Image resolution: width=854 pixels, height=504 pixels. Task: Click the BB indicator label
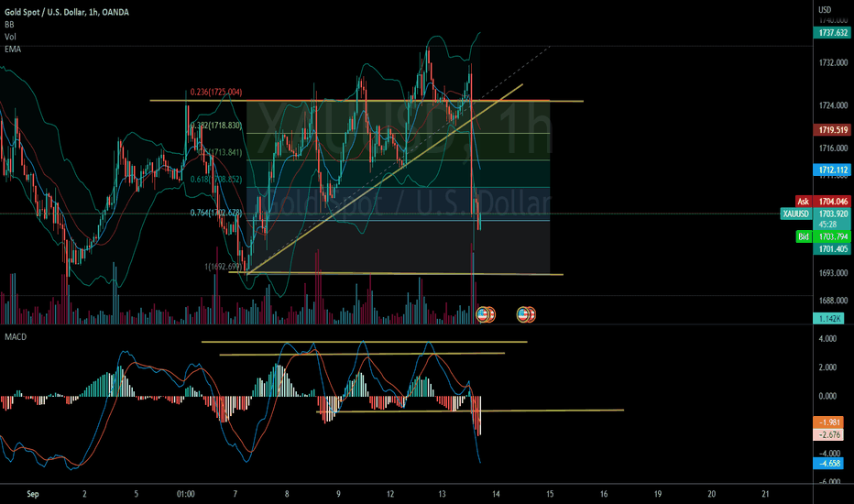coord(9,25)
